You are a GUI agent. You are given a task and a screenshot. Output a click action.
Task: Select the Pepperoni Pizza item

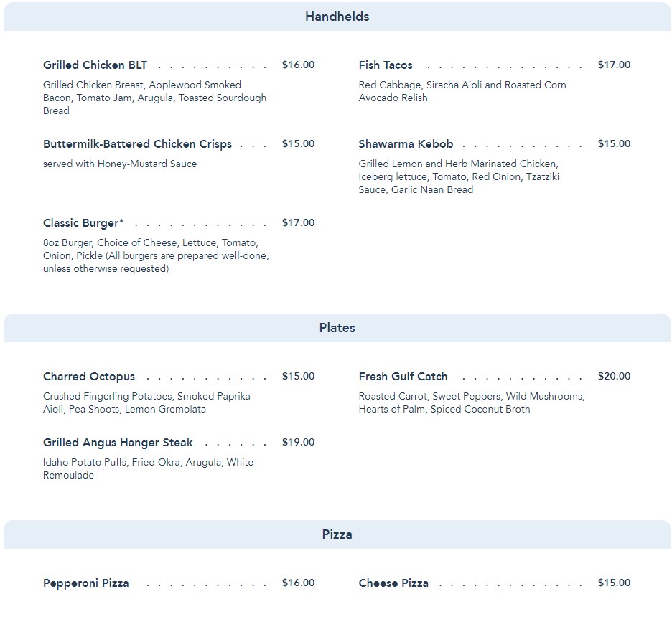pos(86,583)
